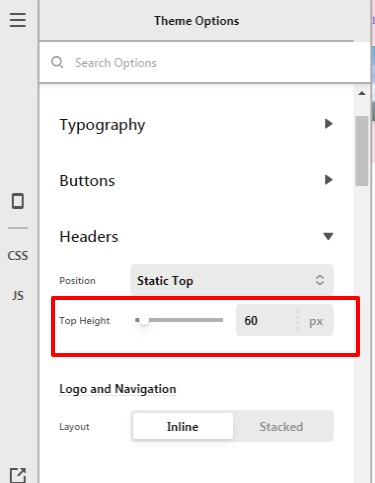Open the hamburger menu icon
375x483 pixels.
pyautogui.click(x=18, y=20)
